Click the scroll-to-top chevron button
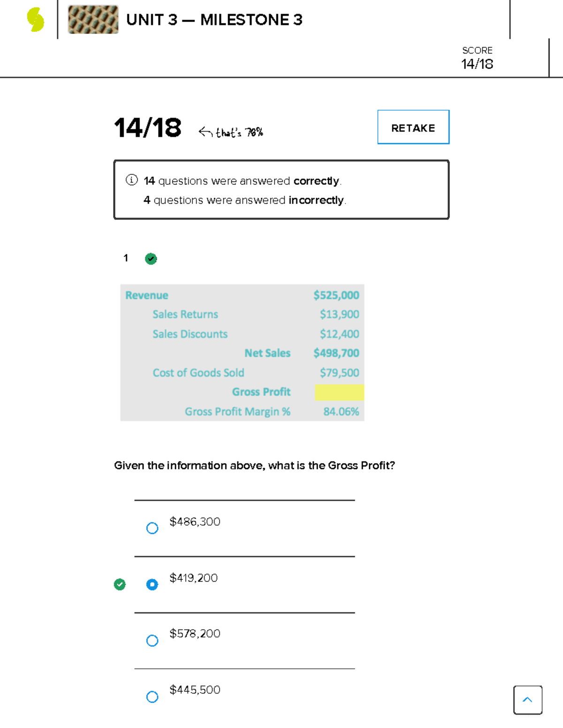Image resolution: width=563 pixels, height=728 pixels. point(527,700)
